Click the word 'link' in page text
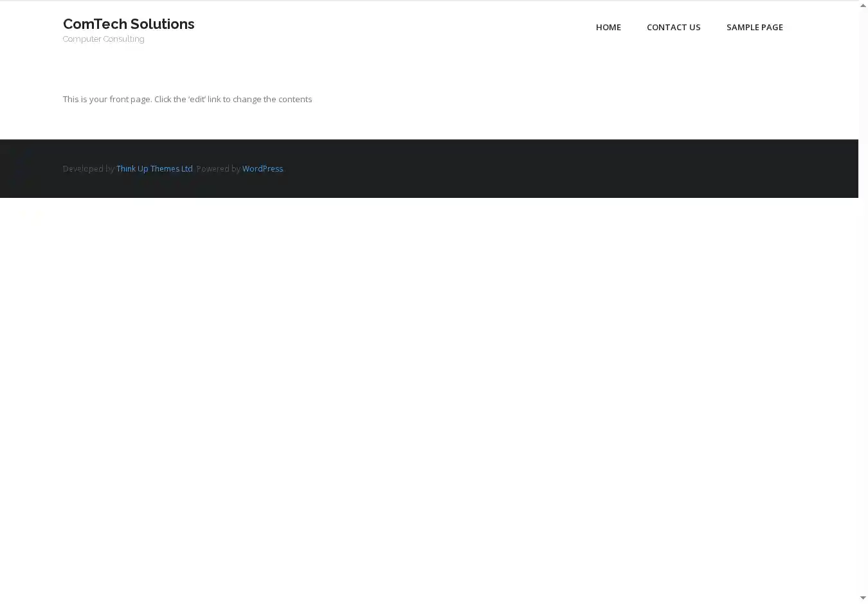The width and height of the screenshot is (868, 604). click(214, 99)
